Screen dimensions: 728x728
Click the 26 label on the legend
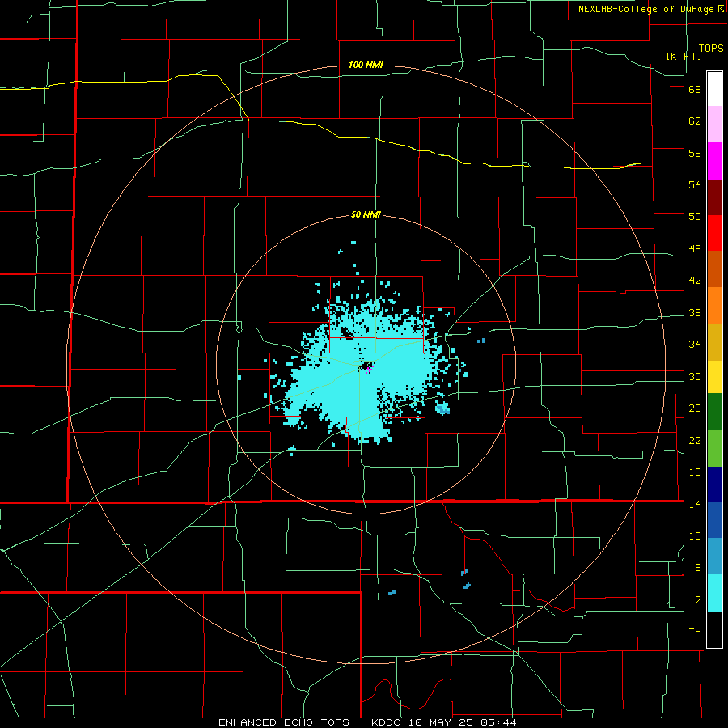(x=695, y=408)
